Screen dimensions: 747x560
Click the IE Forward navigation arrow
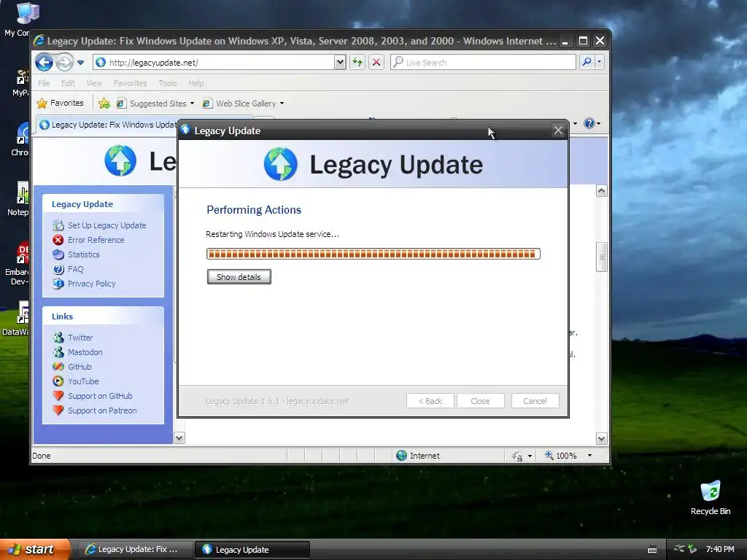pos(64,62)
